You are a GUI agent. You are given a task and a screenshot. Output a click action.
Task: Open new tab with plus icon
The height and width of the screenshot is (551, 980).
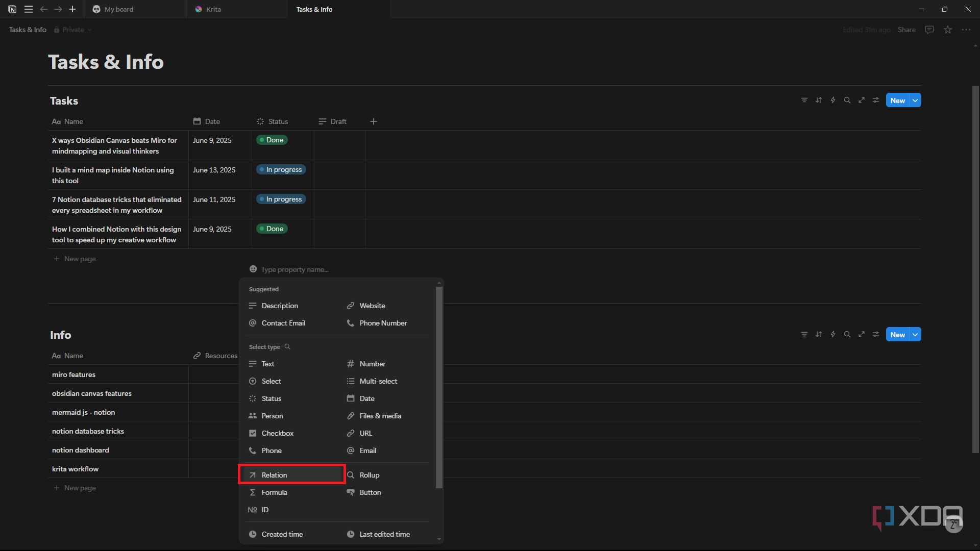tap(72, 9)
